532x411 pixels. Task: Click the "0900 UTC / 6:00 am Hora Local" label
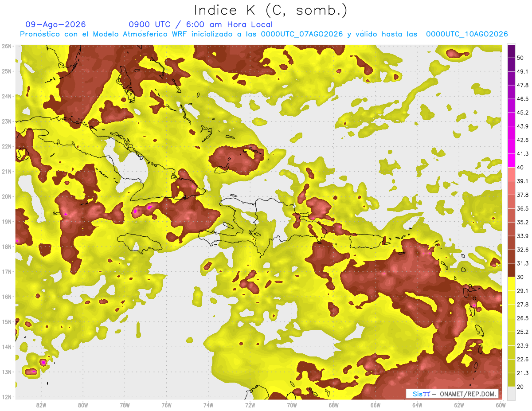[200, 24]
